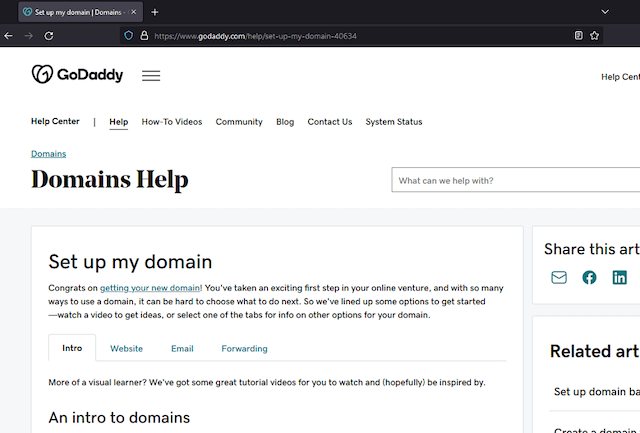Select the Set up my domain browser tab

[80, 12]
